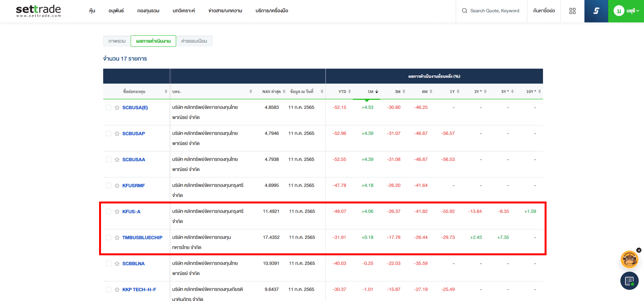Open the กองทุนรวม menu
The width and height of the screenshot is (644, 301).
tap(148, 11)
